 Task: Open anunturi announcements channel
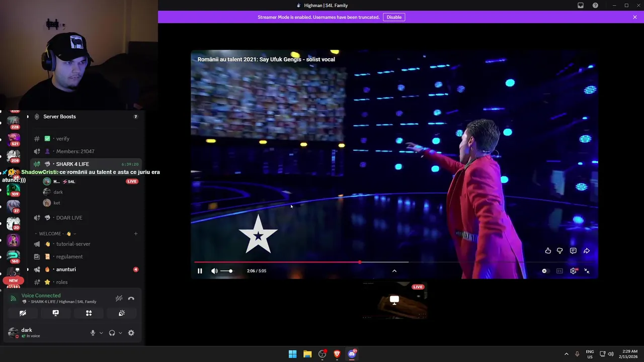pyautogui.click(x=86, y=269)
